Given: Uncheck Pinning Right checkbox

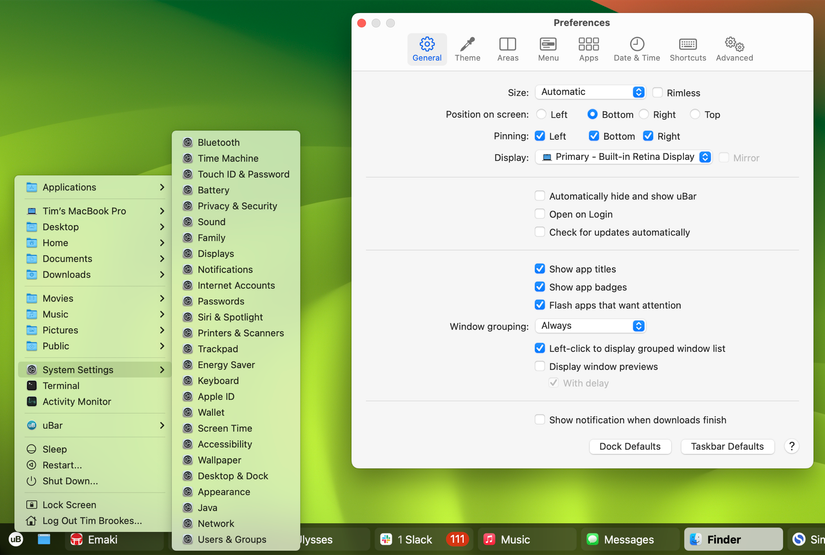Looking at the screenshot, I should click(648, 136).
